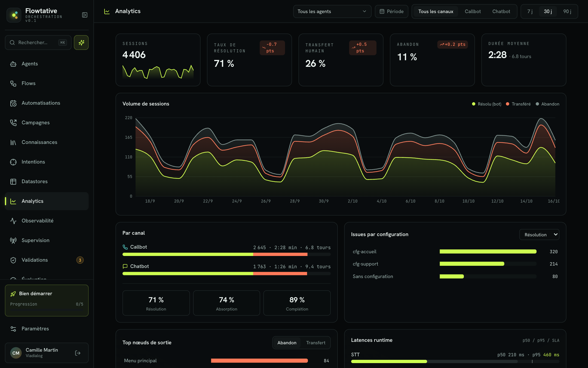Click the logout icon beside Camille Martin

point(78,353)
